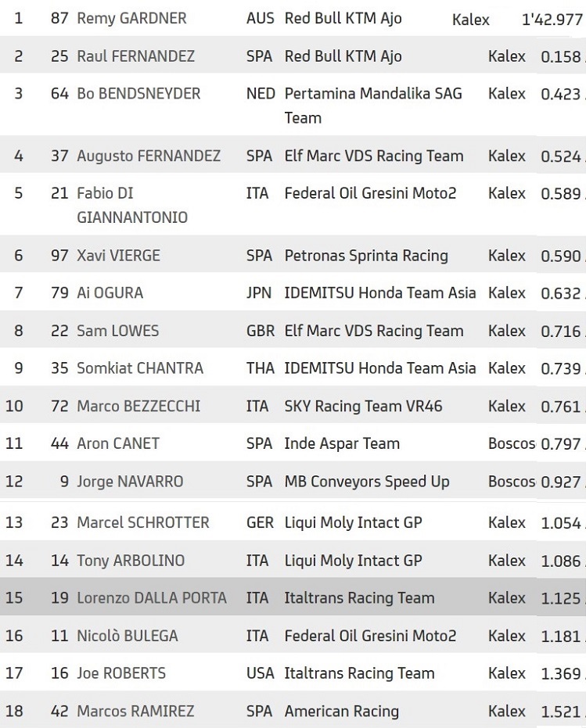Screen dimensions: 586x728
Task: Select Marcel SCHROTTER row
Action: click(x=293, y=522)
